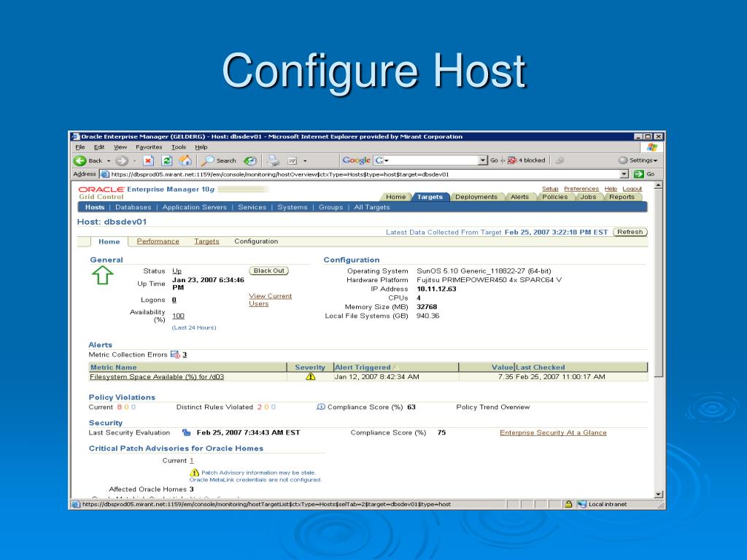Switch to the Alerts tab
Viewport: 747px width, 560px height.
click(x=519, y=197)
